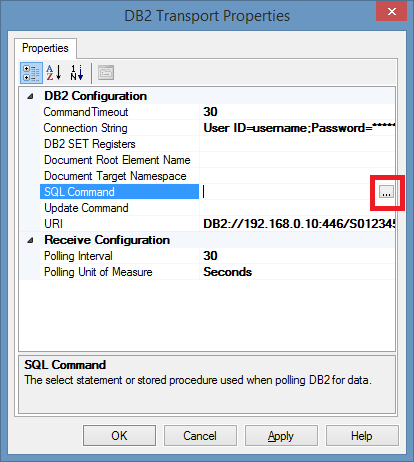
Task: Select the Connection String property
Action: pyautogui.click(x=120, y=128)
